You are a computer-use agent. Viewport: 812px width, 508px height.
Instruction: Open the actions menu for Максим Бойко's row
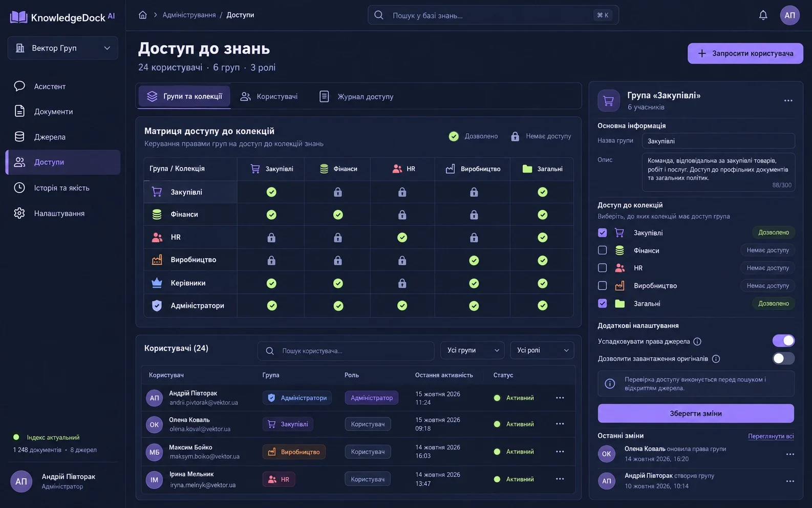click(560, 452)
